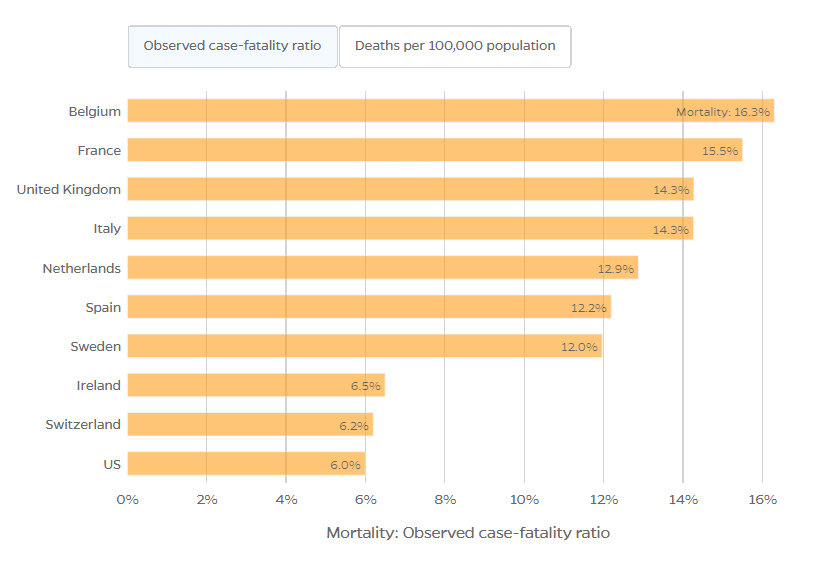Click the Netherlands 12.9% bar
The image size is (819, 564).
(x=383, y=267)
